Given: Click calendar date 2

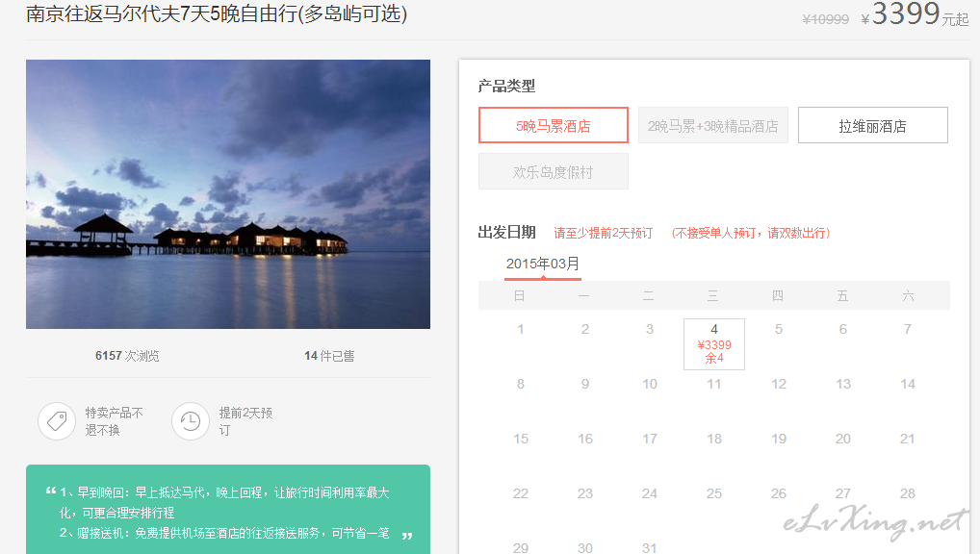Looking at the screenshot, I should pos(585,329).
